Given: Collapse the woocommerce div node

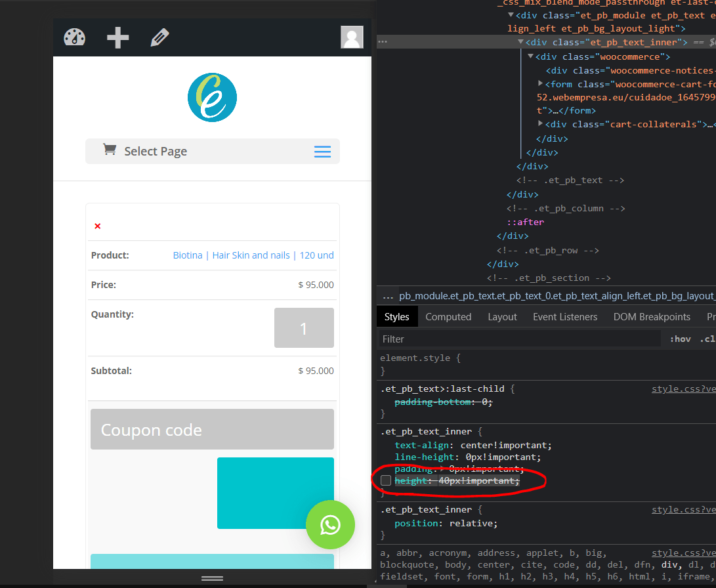Looking at the screenshot, I should coord(530,56).
